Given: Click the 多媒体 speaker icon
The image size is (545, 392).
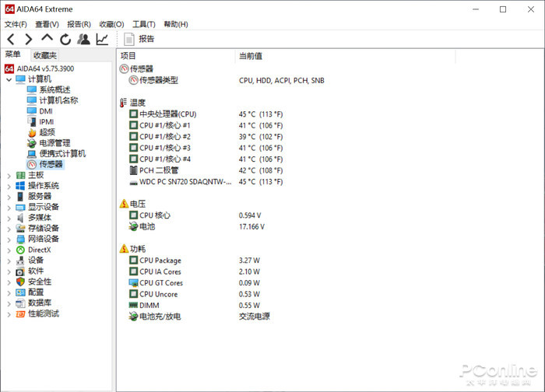Looking at the screenshot, I should point(20,218).
